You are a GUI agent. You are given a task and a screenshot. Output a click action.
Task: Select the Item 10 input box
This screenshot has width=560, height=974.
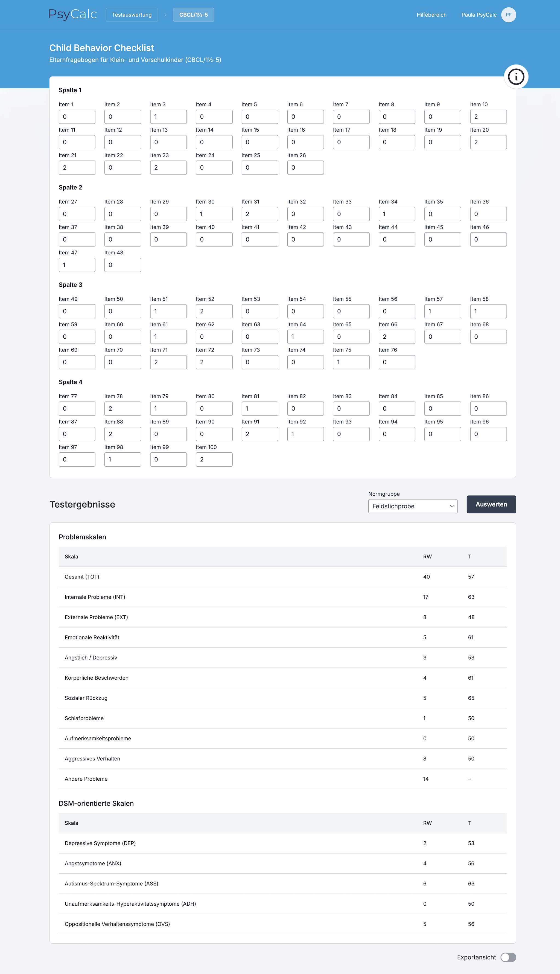(x=488, y=117)
